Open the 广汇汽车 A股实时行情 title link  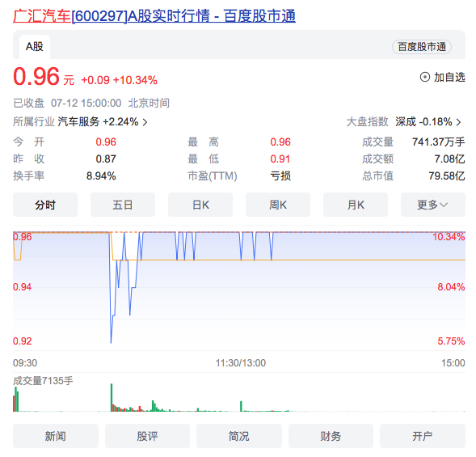coord(154,16)
